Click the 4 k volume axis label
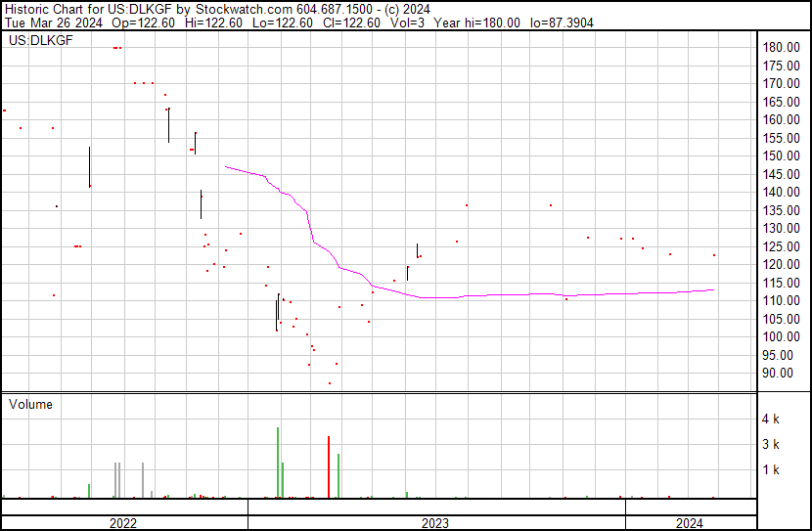812x531 pixels. [x=771, y=420]
